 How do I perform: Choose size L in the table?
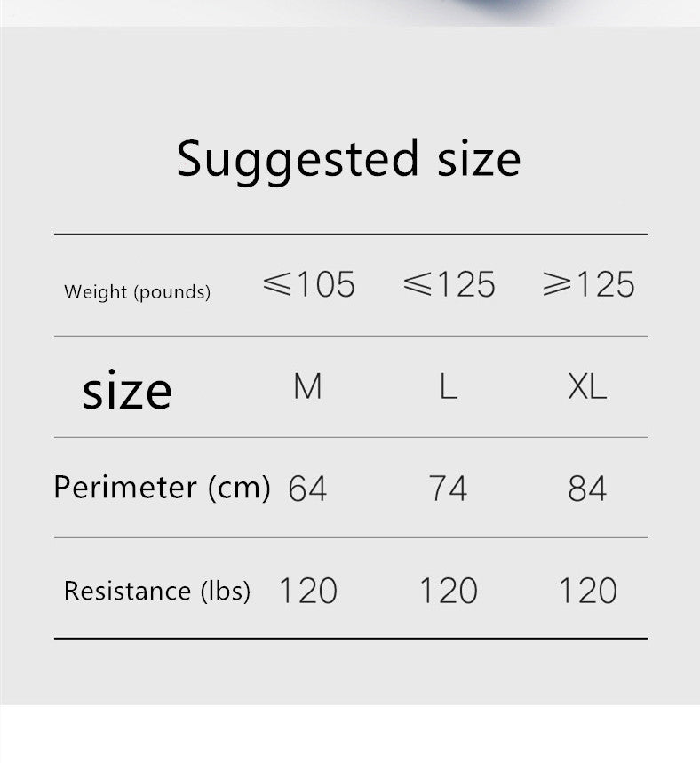448,387
